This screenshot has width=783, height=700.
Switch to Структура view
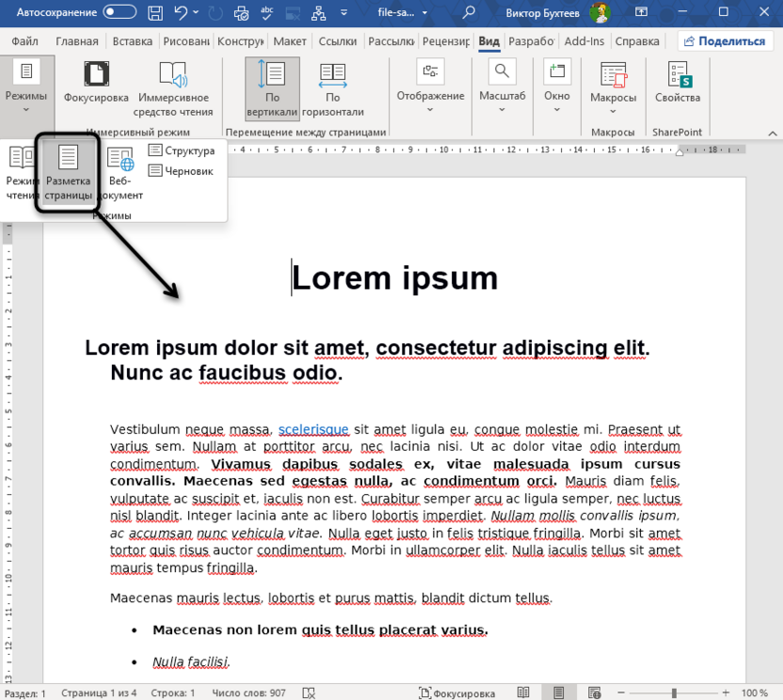[182, 151]
